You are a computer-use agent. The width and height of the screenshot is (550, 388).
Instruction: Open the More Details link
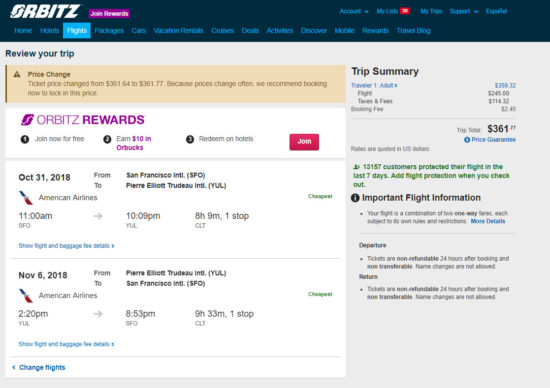(488, 221)
